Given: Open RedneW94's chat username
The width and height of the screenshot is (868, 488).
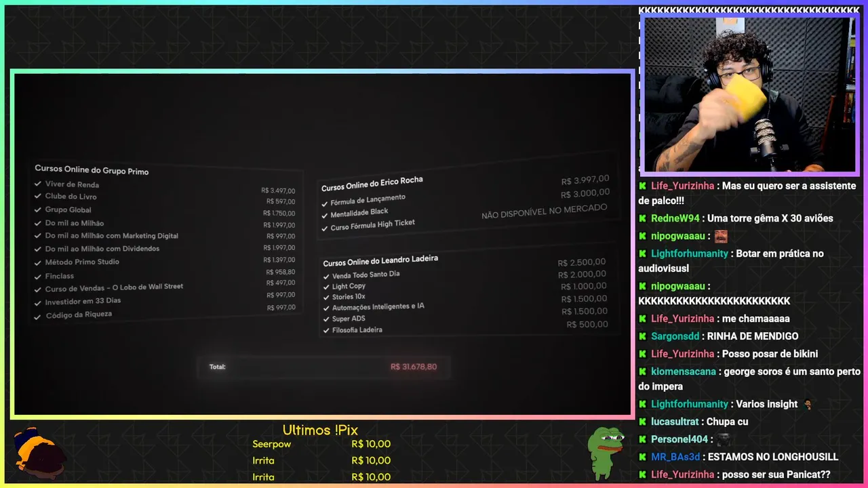Looking at the screenshot, I should (675, 218).
